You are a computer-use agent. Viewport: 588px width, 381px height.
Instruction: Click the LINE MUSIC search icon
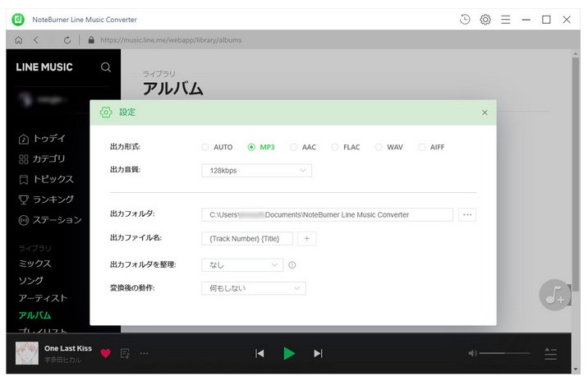(106, 67)
